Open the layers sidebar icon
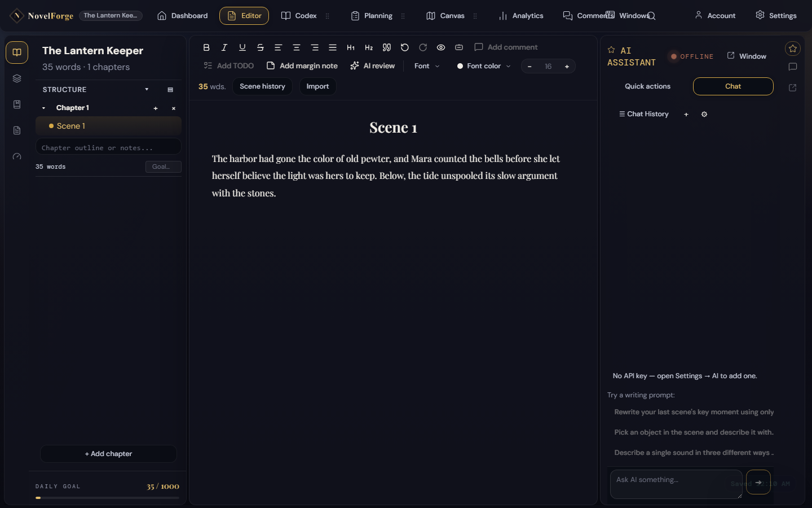The image size is (812, 508). pos(17,78)
